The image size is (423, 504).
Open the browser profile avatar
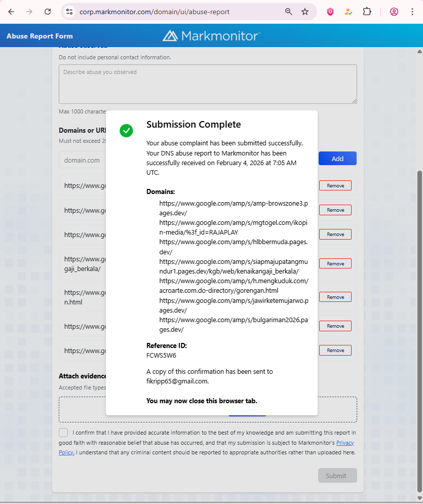click(394, 12)
